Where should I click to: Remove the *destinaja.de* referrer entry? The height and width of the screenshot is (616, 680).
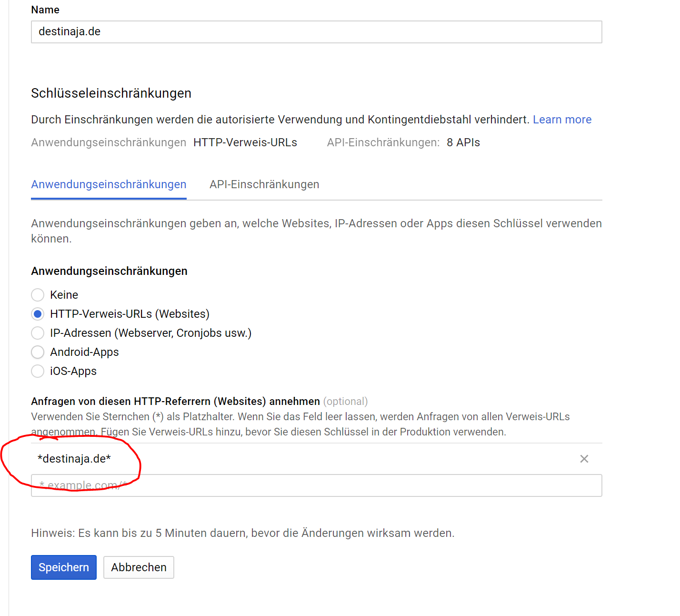584,459
